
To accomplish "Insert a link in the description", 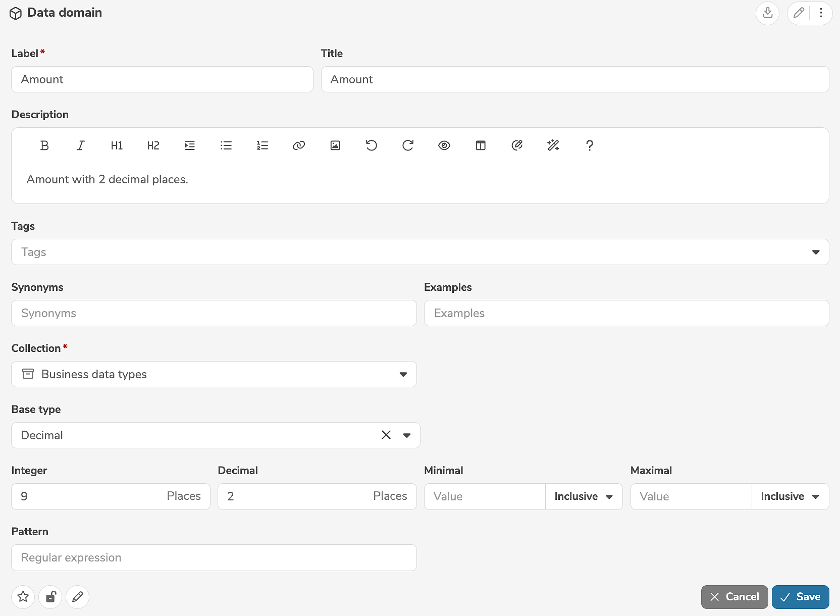I will pos(299,145).
